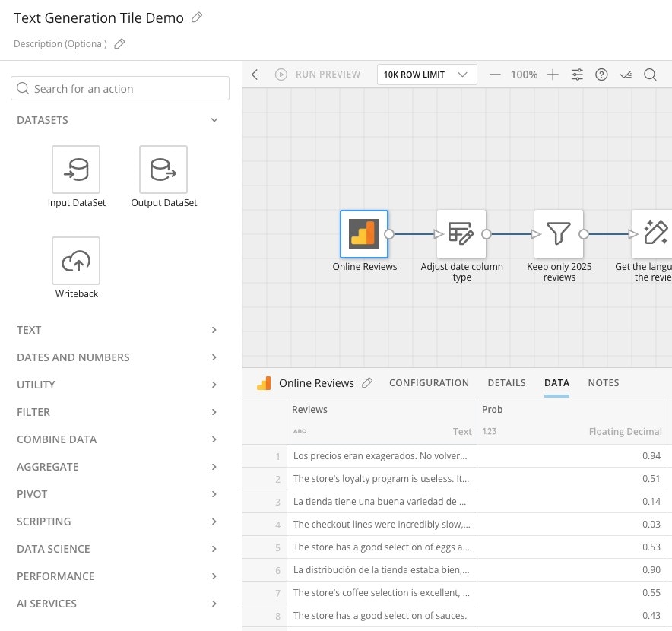Switch to the CONFIGURATION tab
This screenshot has width=672, height=631.
[x=429, y=383]
